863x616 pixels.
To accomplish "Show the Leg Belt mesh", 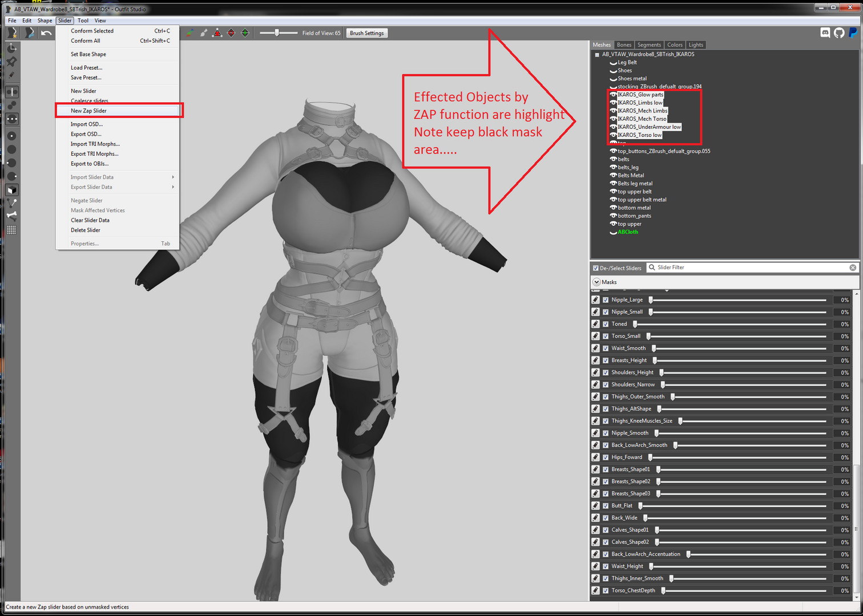I will point(614,63).
